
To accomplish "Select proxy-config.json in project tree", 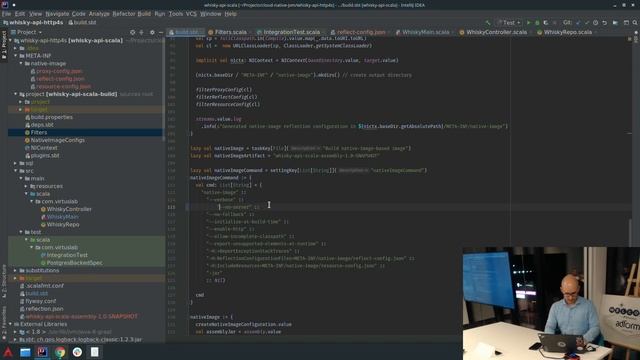I will pos(59,71).
